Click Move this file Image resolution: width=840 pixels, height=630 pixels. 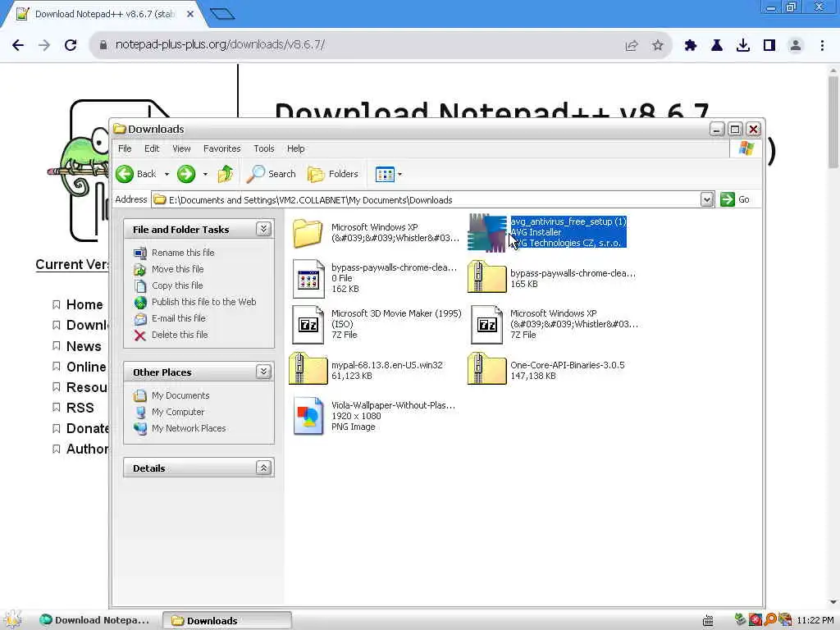(x=177, y=269)
